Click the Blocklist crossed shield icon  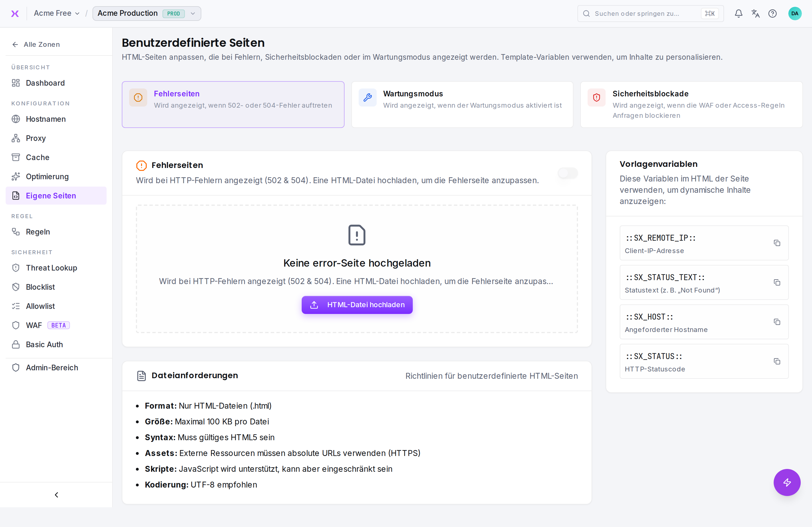click(16, 287)
